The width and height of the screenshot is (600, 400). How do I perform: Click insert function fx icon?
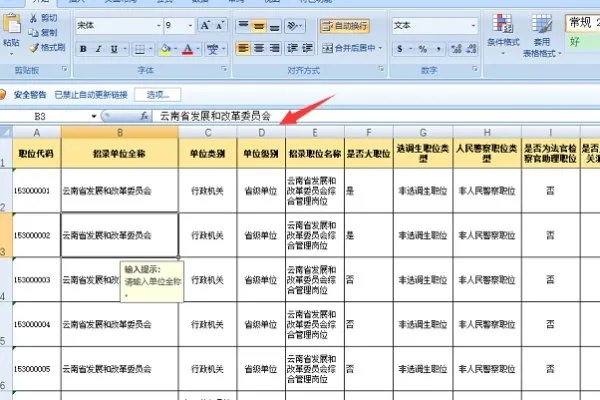pos(144,116)
